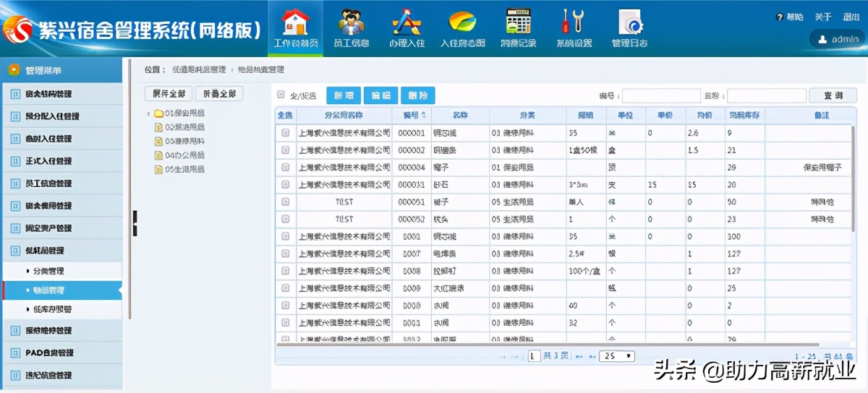Toggle the 全/反选 checkbox

(281, 95)
